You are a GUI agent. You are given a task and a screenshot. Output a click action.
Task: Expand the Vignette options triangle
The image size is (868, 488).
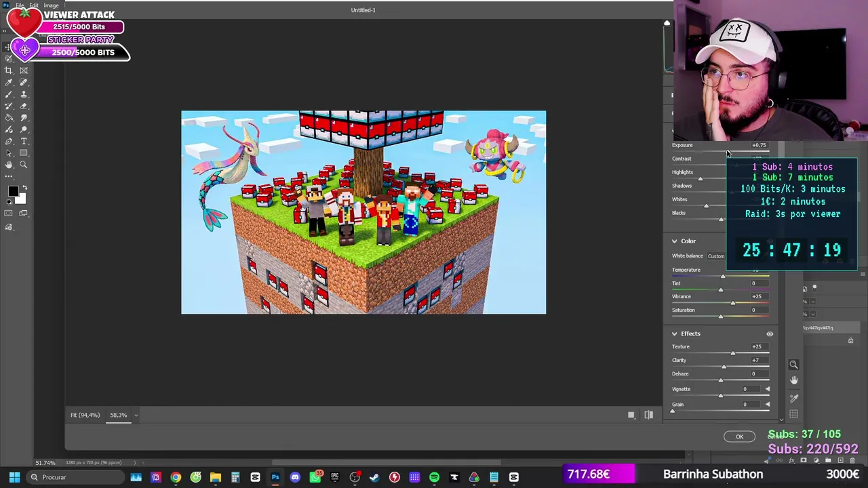coord(767,389)
